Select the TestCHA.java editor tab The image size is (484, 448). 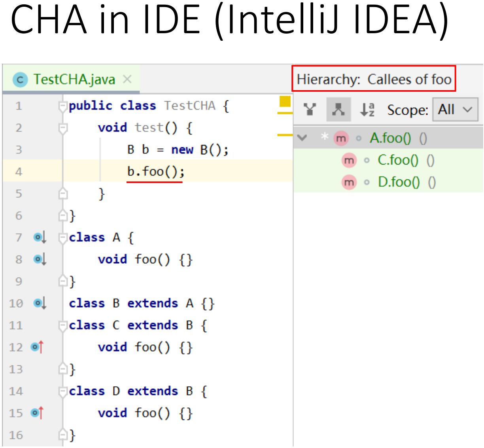click(x=72, y=79)
